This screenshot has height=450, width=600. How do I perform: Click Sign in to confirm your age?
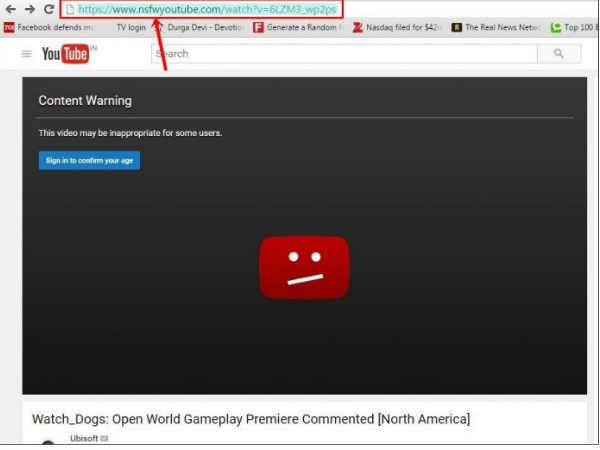89,160
